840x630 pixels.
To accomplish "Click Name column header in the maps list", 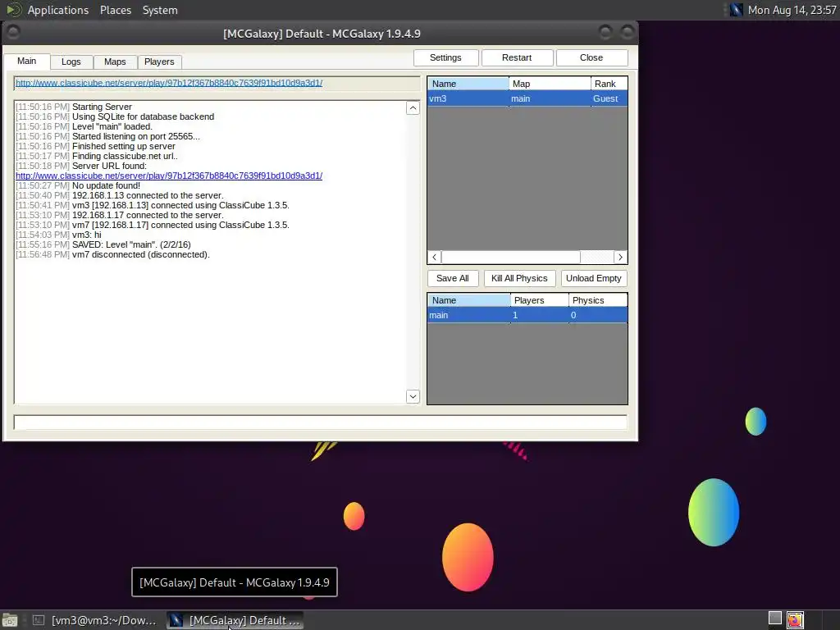I will [469, 300].
